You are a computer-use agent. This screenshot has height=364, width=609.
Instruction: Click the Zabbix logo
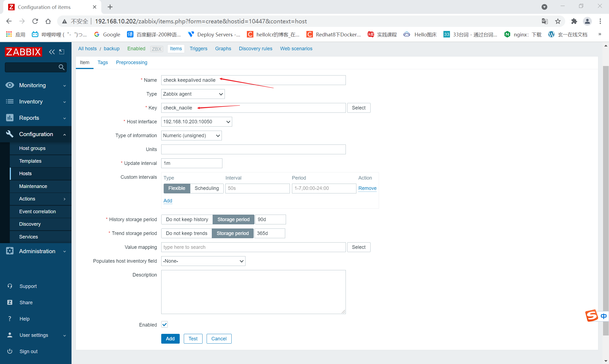tap(23, 52)
